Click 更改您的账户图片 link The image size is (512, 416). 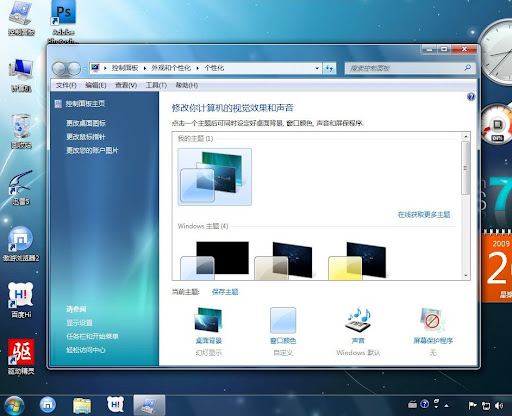coord(92,150)
